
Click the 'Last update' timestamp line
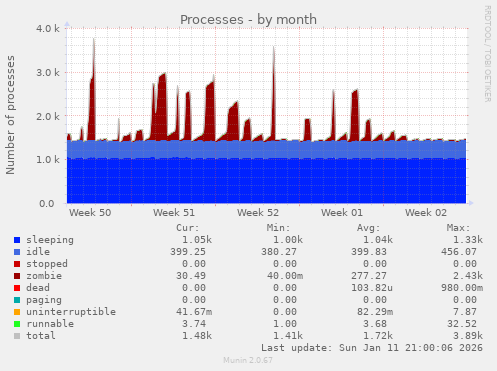click(x=372, y=348)
